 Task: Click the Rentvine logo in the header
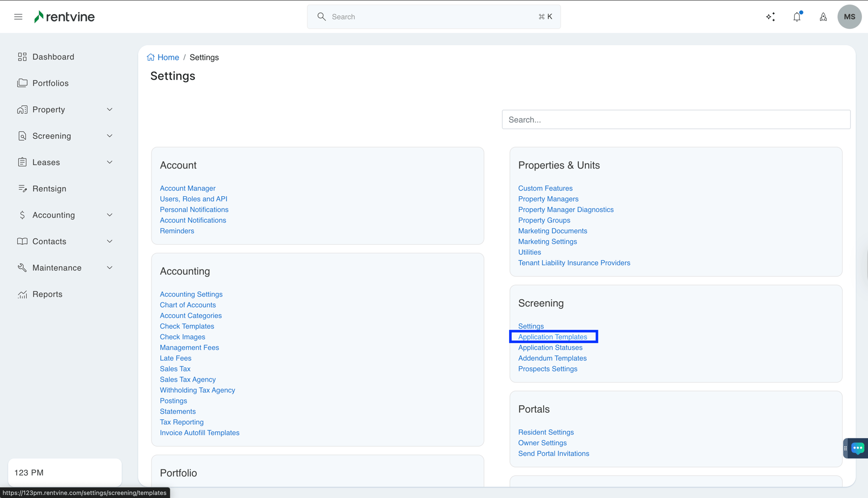(64, 16)
